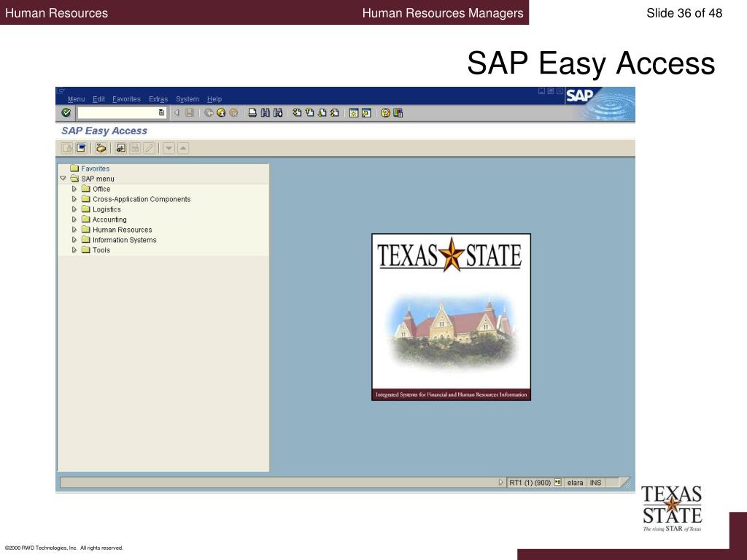Viewport: 747px width, 560px height.
Task: Select the Human Resources tree item
Action: [x=123, y=230]
